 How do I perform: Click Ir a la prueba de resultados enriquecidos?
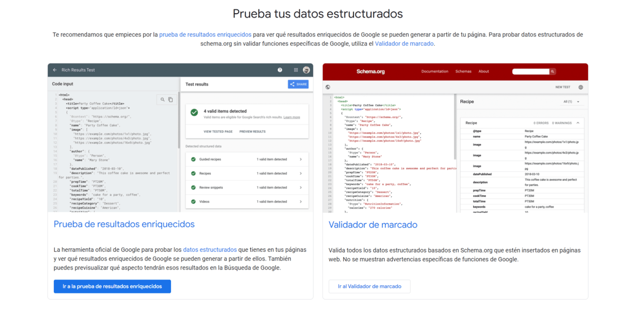[x=112, y=286]
